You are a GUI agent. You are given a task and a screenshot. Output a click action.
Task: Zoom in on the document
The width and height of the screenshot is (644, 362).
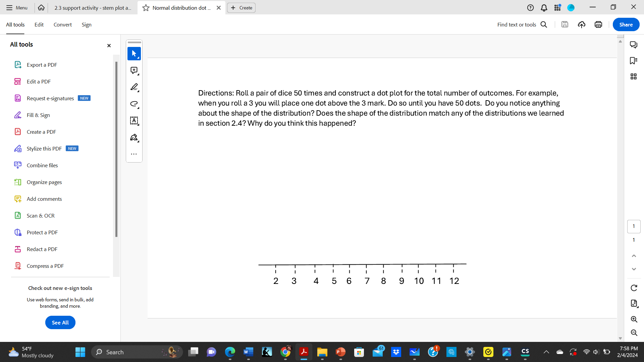coord(634,319)
